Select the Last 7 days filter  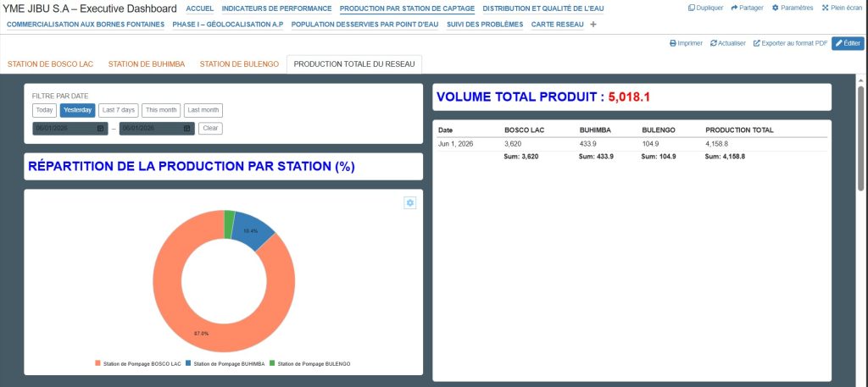[x=119, y=110]
